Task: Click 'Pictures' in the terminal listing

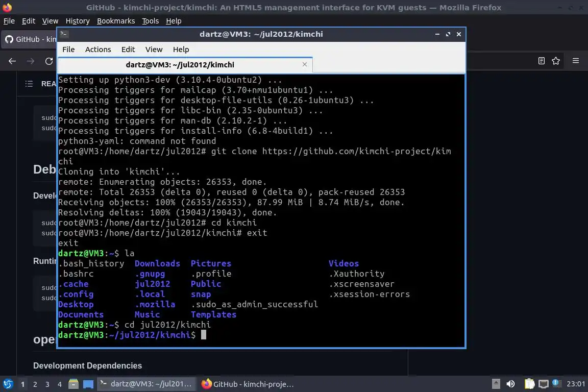Action: click(211, 264)
